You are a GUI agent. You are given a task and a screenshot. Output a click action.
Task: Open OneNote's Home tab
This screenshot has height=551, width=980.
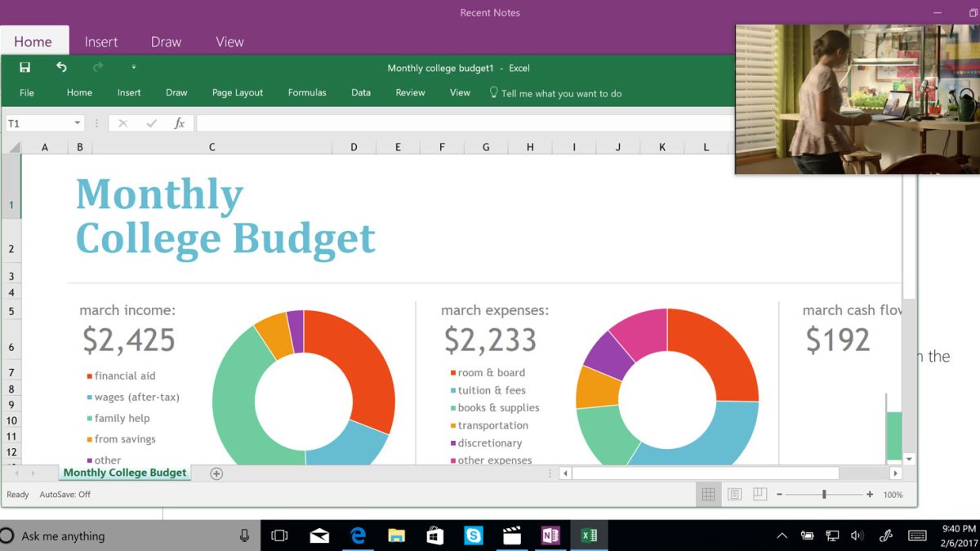(x=33, y=42)
